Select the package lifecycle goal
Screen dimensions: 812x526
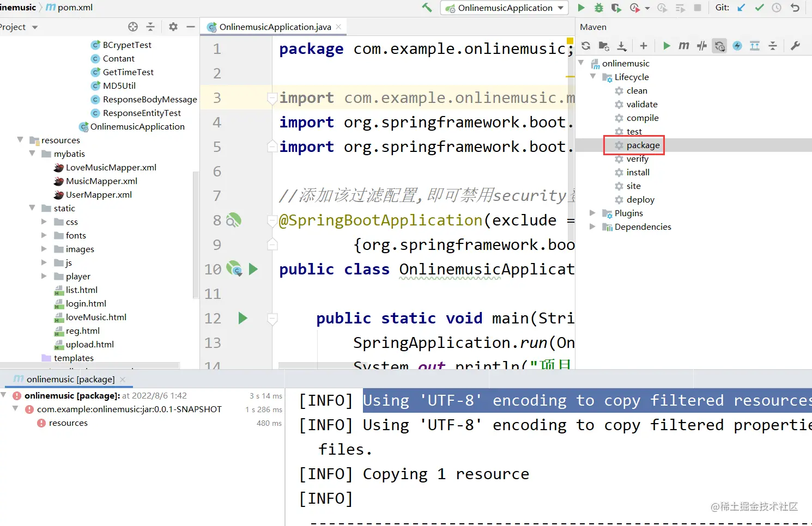[643, 145]
